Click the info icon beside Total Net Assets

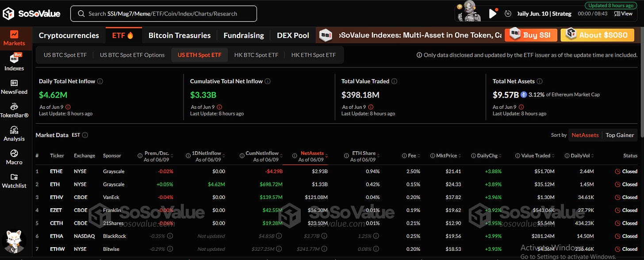[x=540, y=81]
